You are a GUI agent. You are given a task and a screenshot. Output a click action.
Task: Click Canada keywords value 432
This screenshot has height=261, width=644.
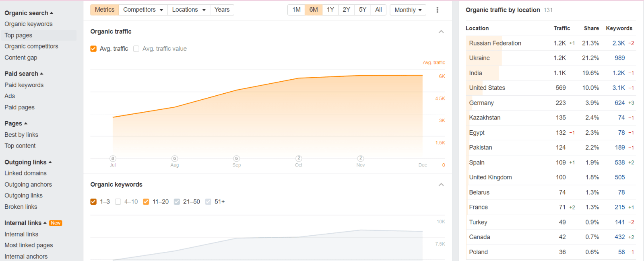pyautogui.click(x=620, y=237)
